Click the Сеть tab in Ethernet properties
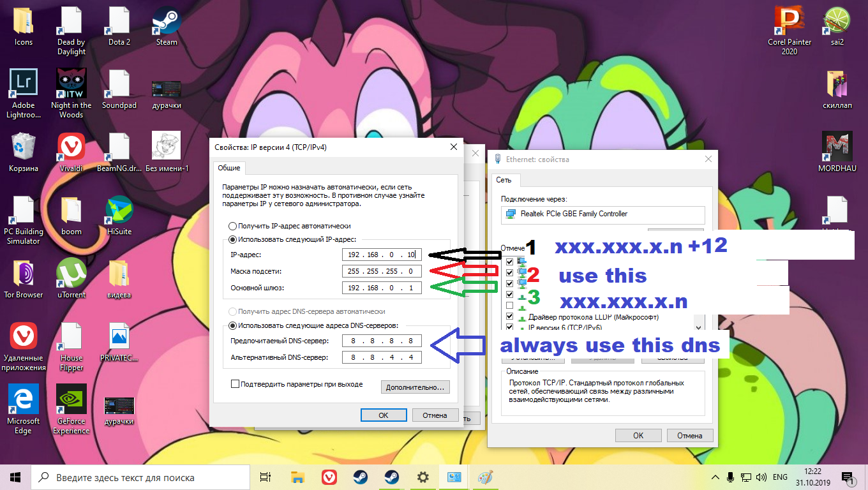 (504, 180)
